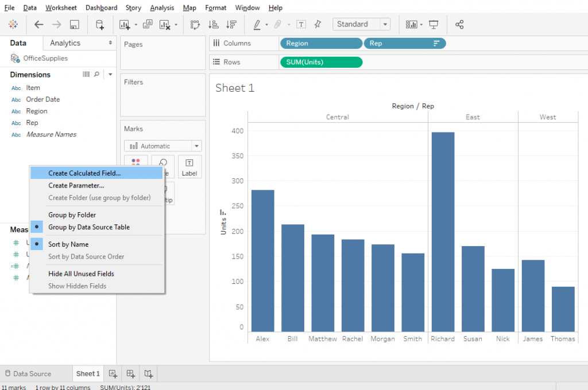The width and height of the screenshot is (588, 390).
Task: Switch to the Analytics tab
Action: [65, 43]
